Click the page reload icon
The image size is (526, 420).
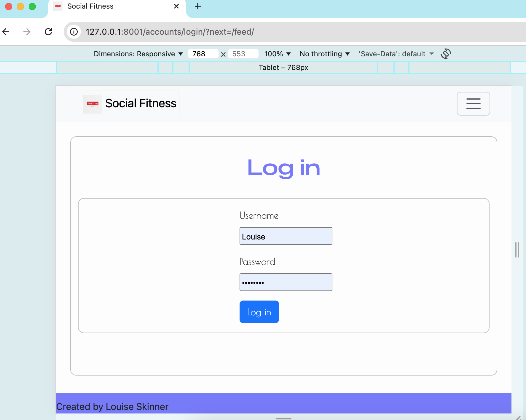coord(48,32)
